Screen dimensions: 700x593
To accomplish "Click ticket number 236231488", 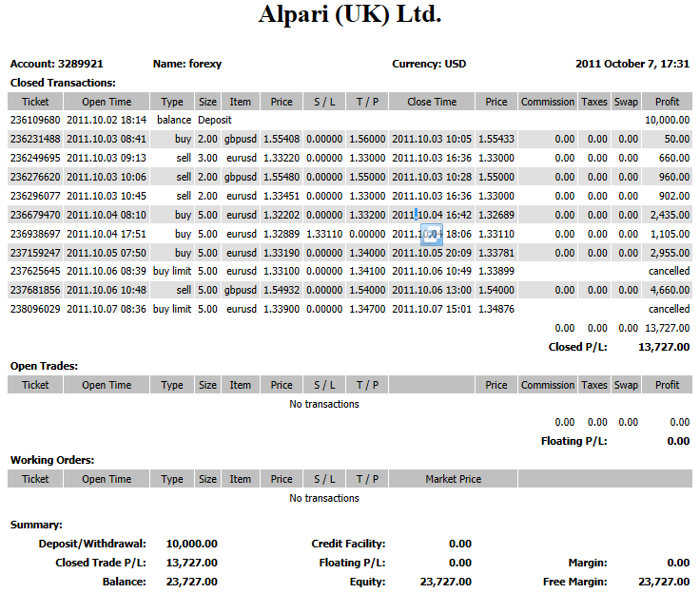I will pyautogui.click(x=35, y=139).
